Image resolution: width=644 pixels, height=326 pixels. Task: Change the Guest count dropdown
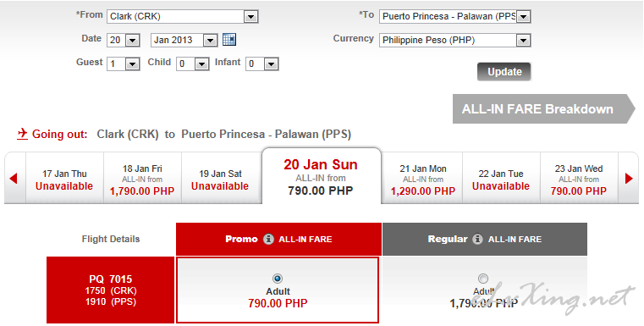[x=124, y=64]
